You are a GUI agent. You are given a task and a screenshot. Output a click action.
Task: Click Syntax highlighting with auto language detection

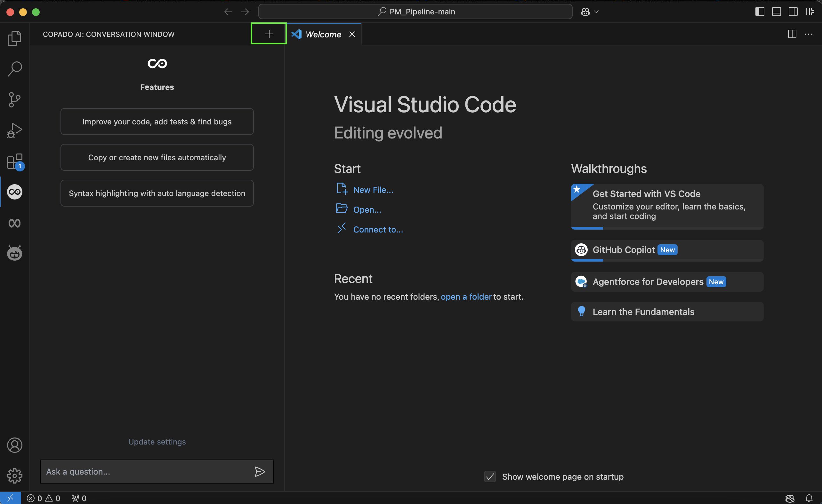pyautogui.click(x=157, y=193)
